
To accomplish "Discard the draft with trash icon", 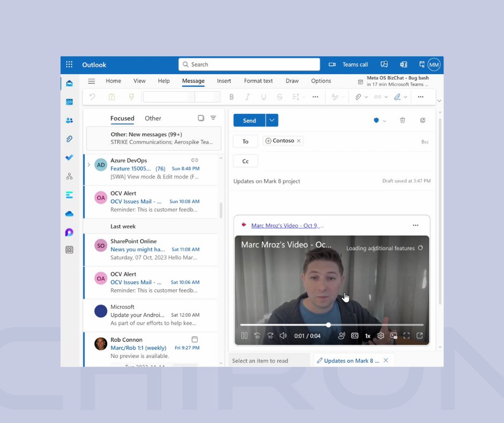I will point(403,120).
